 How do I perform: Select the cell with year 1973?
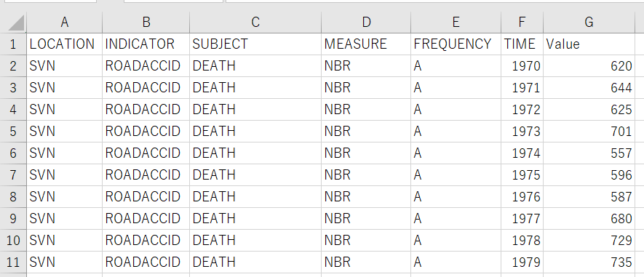522,132
